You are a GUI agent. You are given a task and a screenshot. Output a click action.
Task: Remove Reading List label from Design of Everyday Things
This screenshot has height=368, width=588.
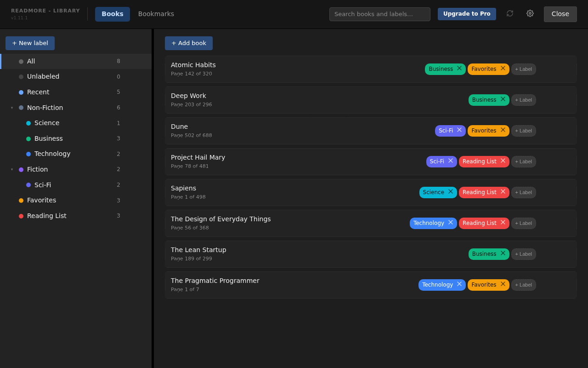tap(503, 223)
